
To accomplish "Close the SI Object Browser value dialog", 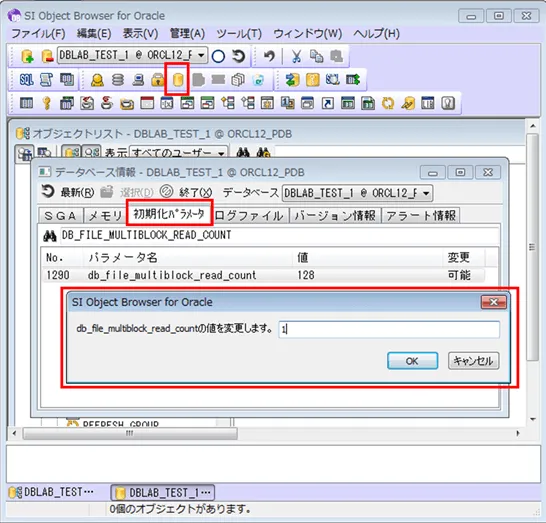I will (x=493, y=302).
